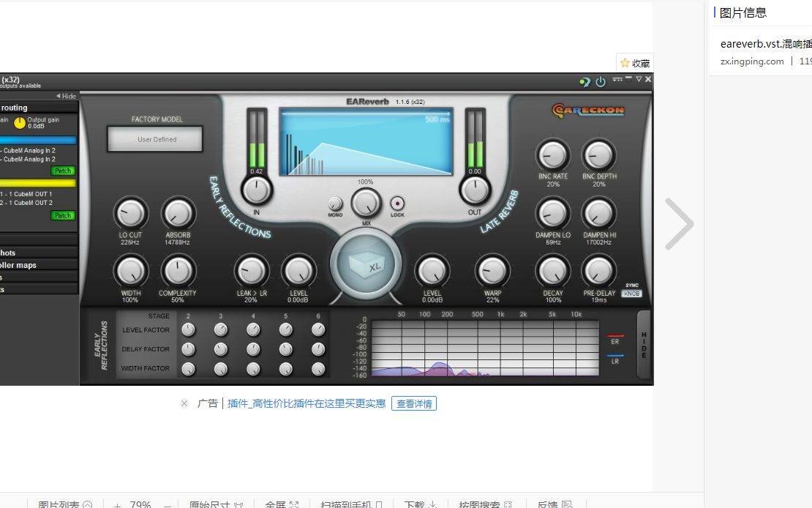Screen dimensions: 812x508
Task: Go to next image with right arrow
Action: point(680,224)
